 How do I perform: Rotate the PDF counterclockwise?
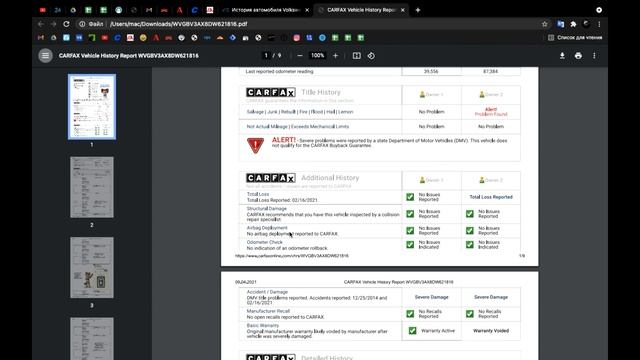coord(371,56)
